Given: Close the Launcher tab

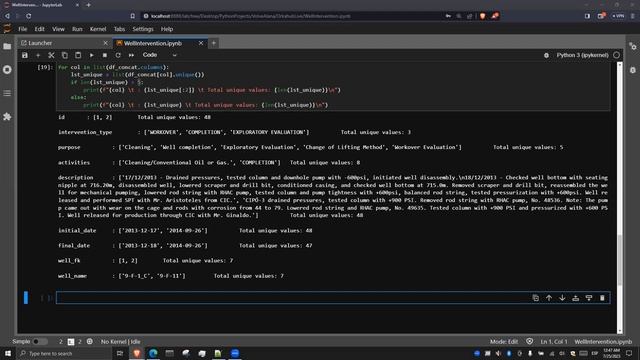Looking at the screenshot, I should (x=105, y=43).
